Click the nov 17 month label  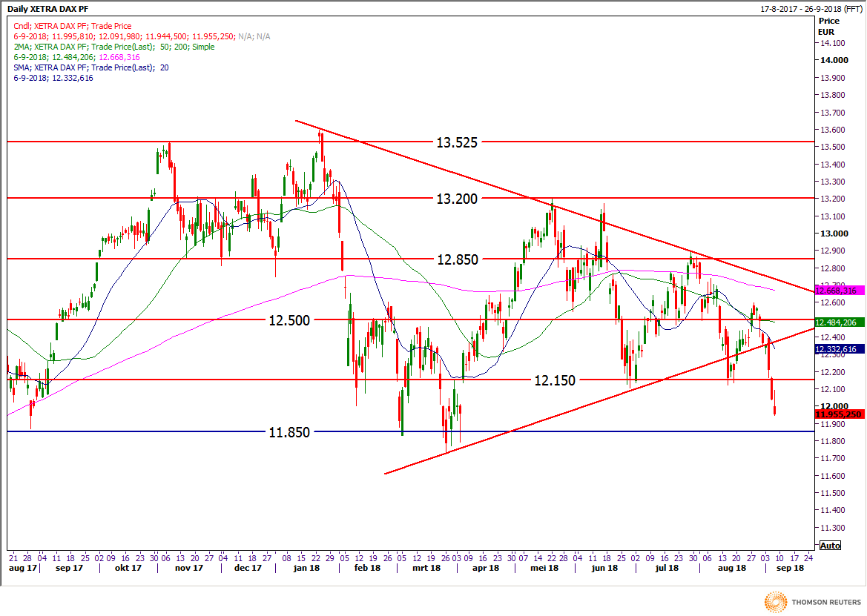[189, 568]
